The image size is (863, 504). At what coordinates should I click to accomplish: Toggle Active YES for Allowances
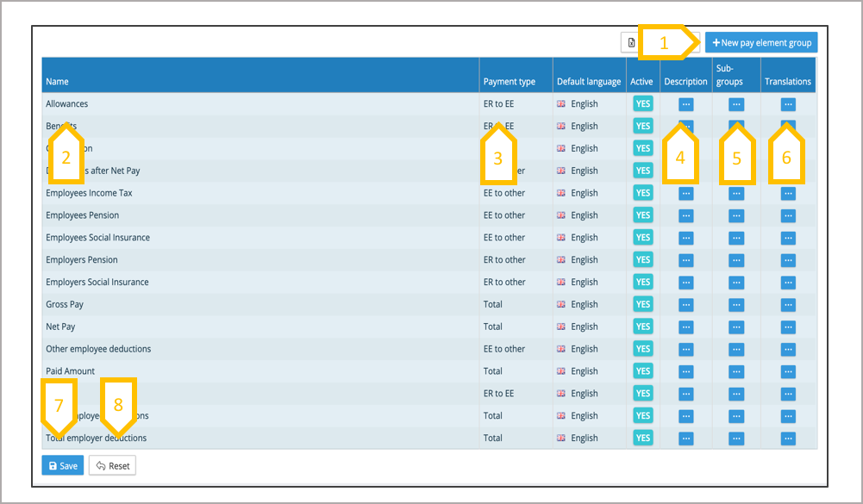[x=643, y=104]
